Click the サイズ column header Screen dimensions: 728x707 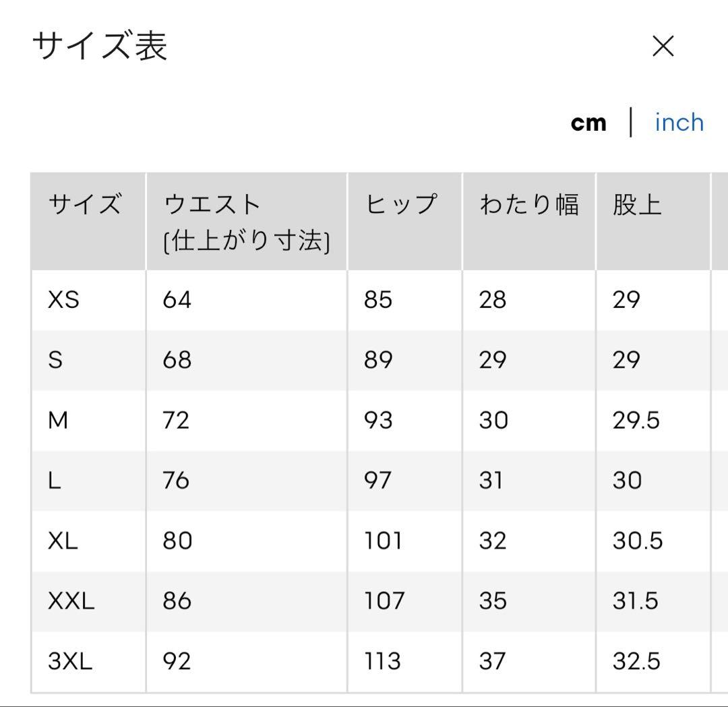click(86, 204)
